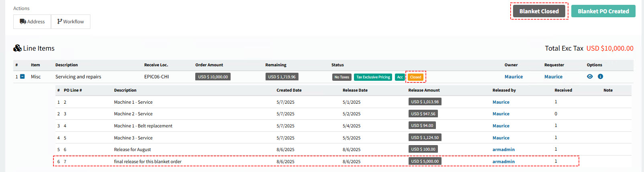Viewport: 644px width, 172px height.
Task: Click the orange Closed status badge
Action: 415,77
